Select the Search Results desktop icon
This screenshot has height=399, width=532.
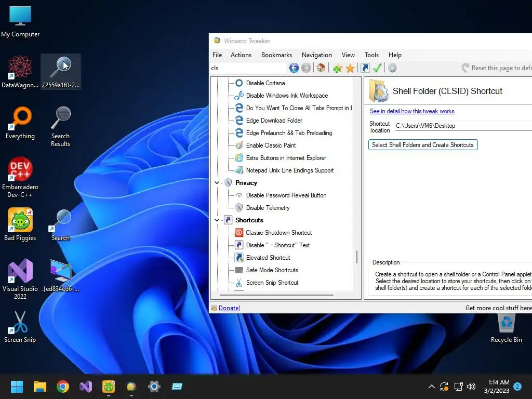click(60, 127)
